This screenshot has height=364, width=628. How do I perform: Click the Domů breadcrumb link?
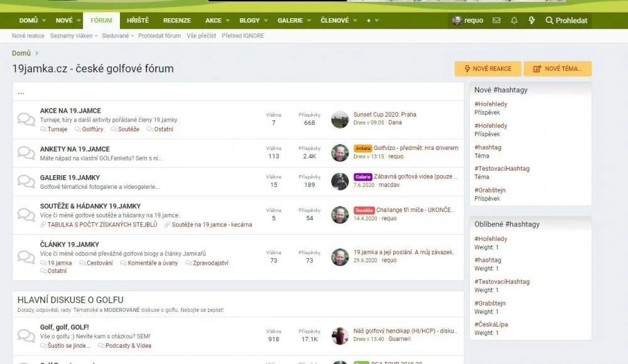click(21, 53)
